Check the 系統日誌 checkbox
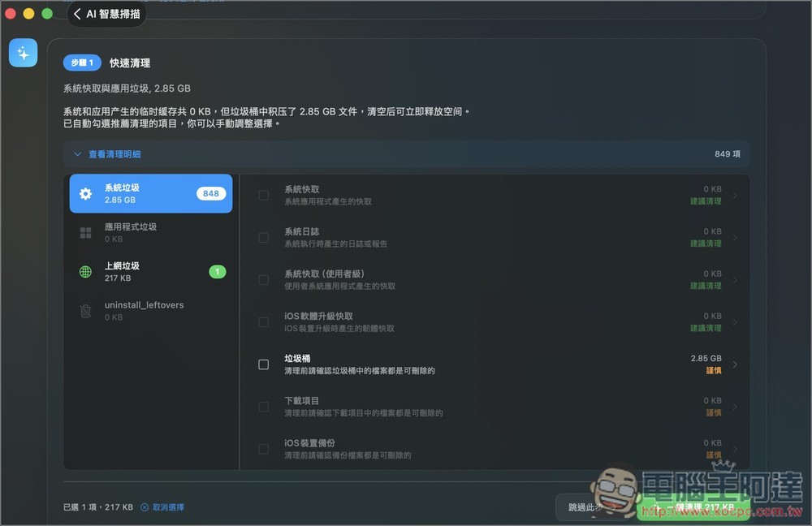 [x=263, y=237]
